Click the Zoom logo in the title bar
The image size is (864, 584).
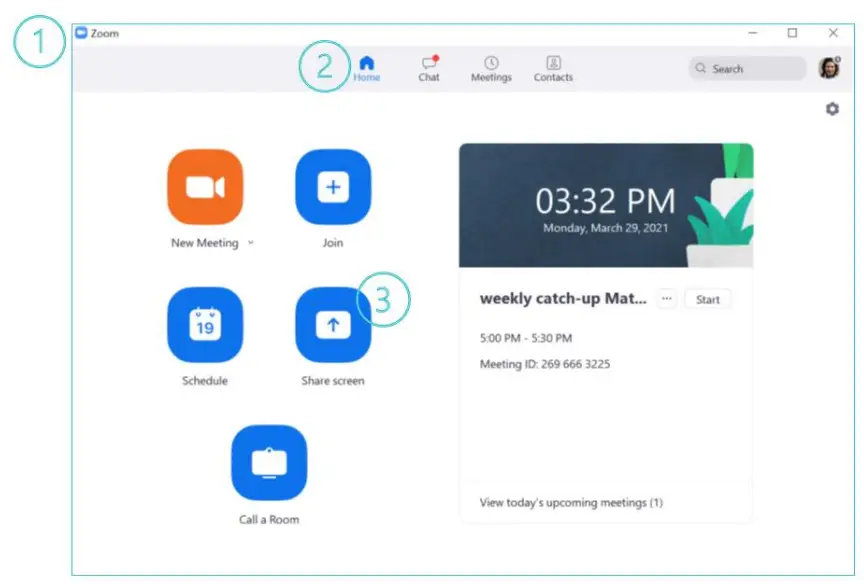[x=81, y=32]
